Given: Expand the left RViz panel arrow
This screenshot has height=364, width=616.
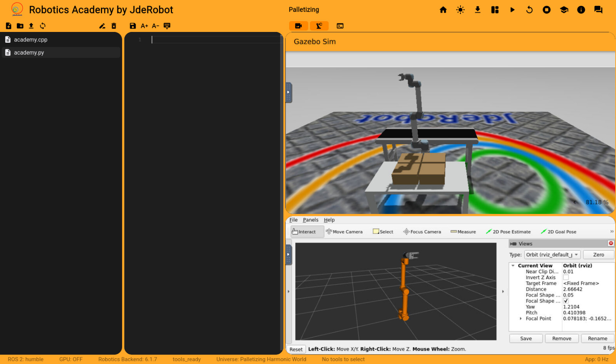Looking at the screenshot, I should click(289, 291).
